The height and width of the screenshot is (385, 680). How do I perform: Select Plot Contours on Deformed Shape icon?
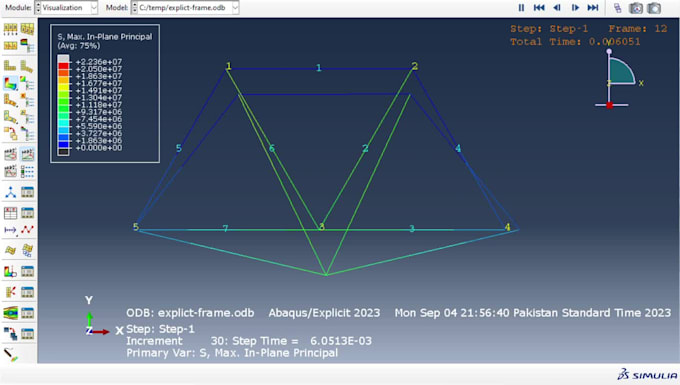click(x=10, y=83)
